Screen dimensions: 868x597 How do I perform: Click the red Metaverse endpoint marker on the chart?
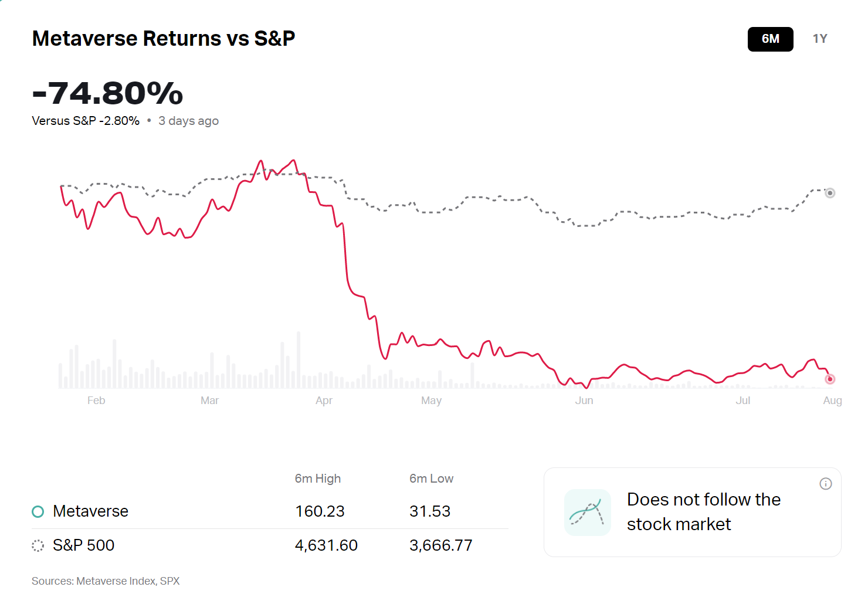[x=829, y=379]
